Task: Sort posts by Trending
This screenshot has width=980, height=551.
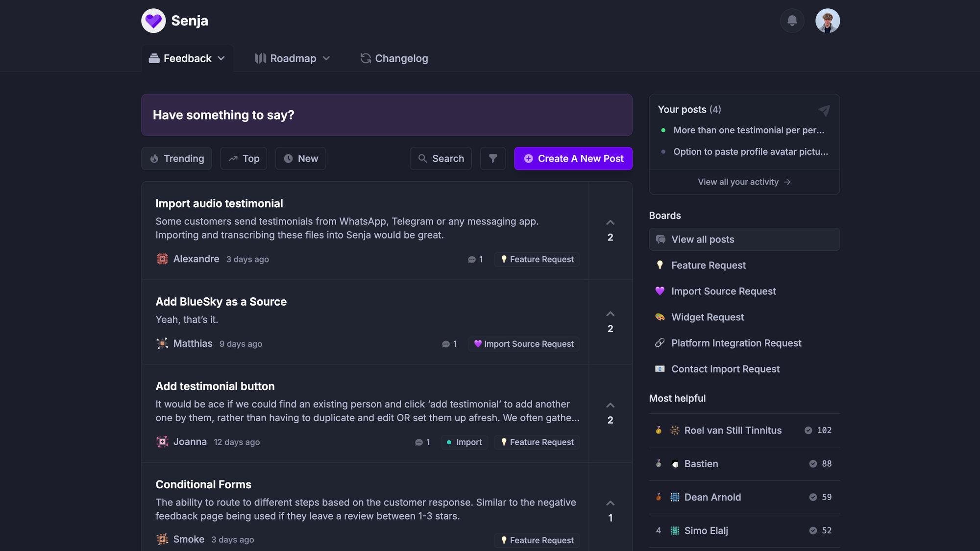Action: tap(176, 158)
